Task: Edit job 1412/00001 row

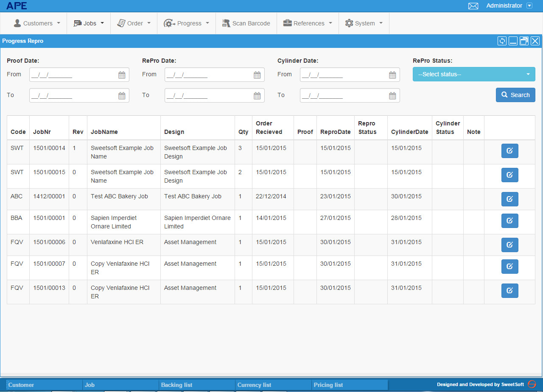Action: point(509,199)
